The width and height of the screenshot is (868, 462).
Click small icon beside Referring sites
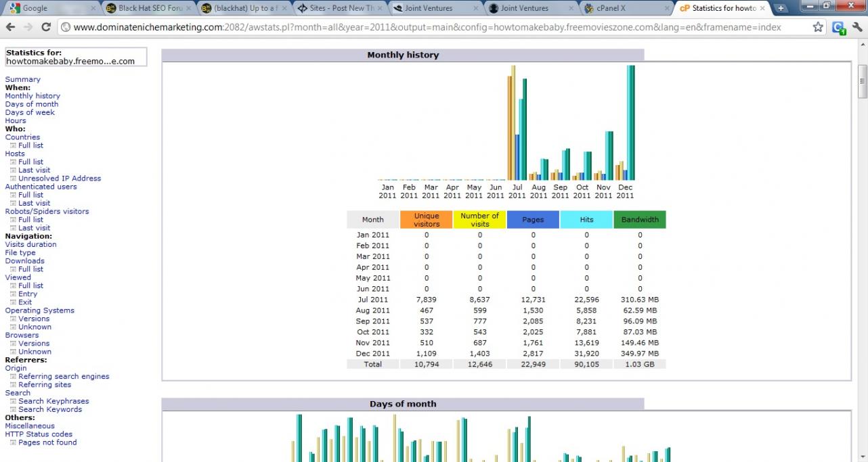14,385
